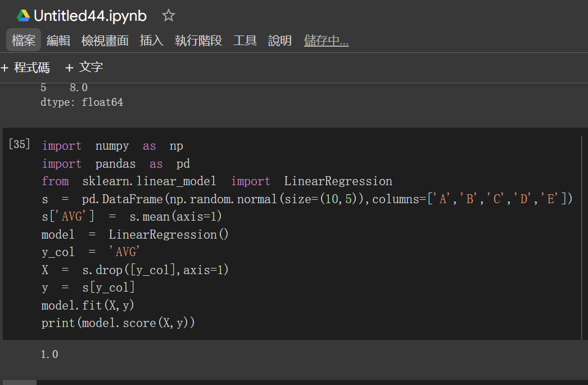Click the dtype: float64 output above
The height and width of the screenshot is (385, 588).
coord(82,102)
